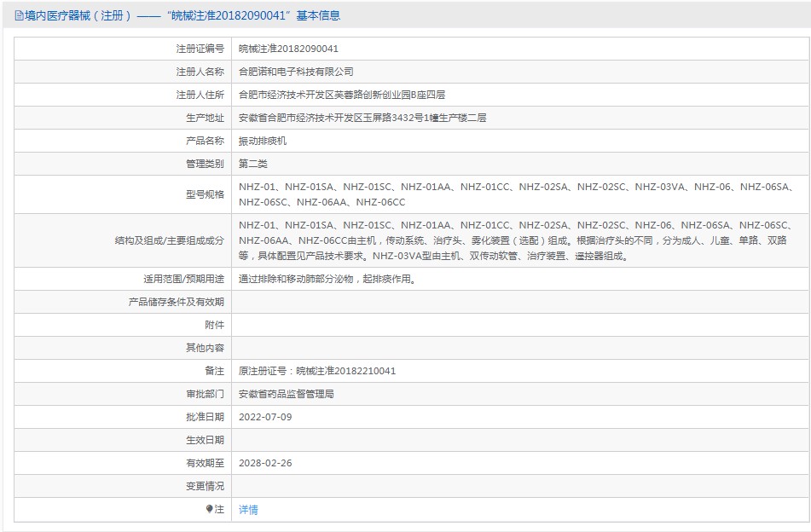Click the 有效期至 label
The width and height of the screenshot is (811, 532).
[x=206, y=463]
